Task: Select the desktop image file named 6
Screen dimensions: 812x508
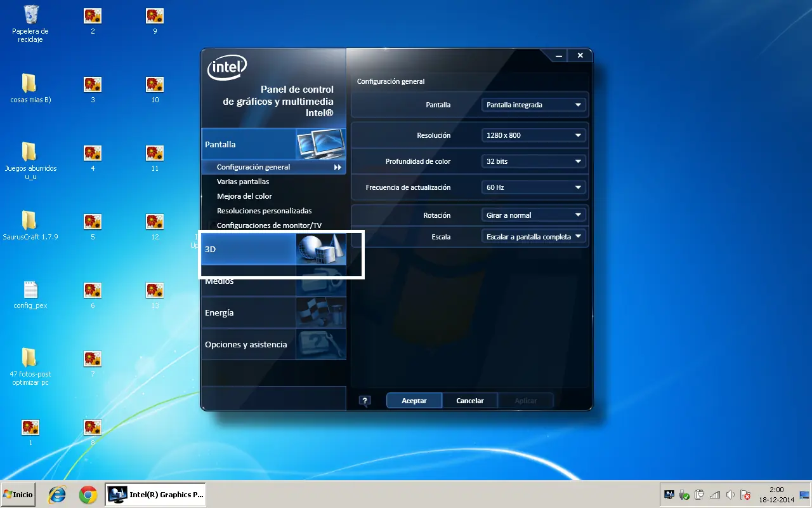Action: 93,295
